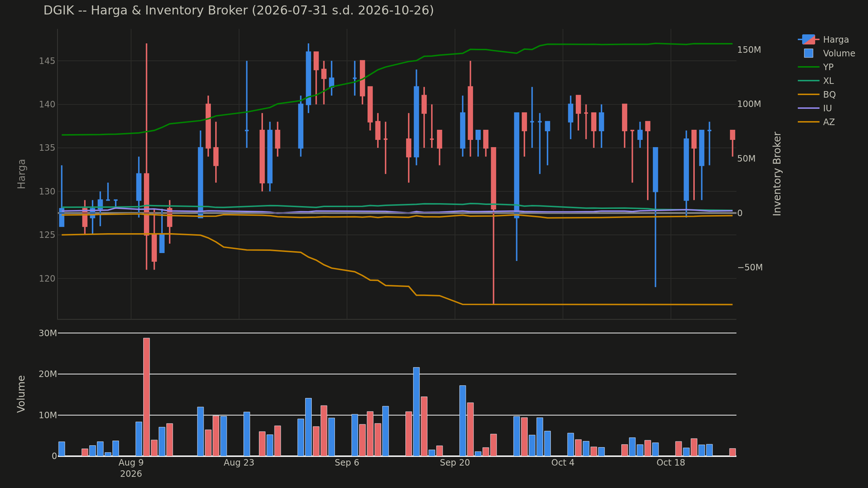This screenshot has width=868, height=488.
Task: Toggle the BQ legend entry
Action: pos(817,94)
